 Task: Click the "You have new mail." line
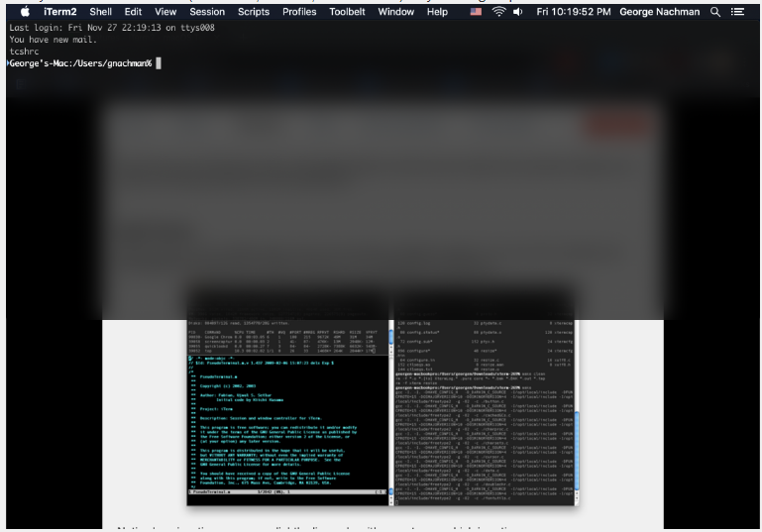pos(53,40)
